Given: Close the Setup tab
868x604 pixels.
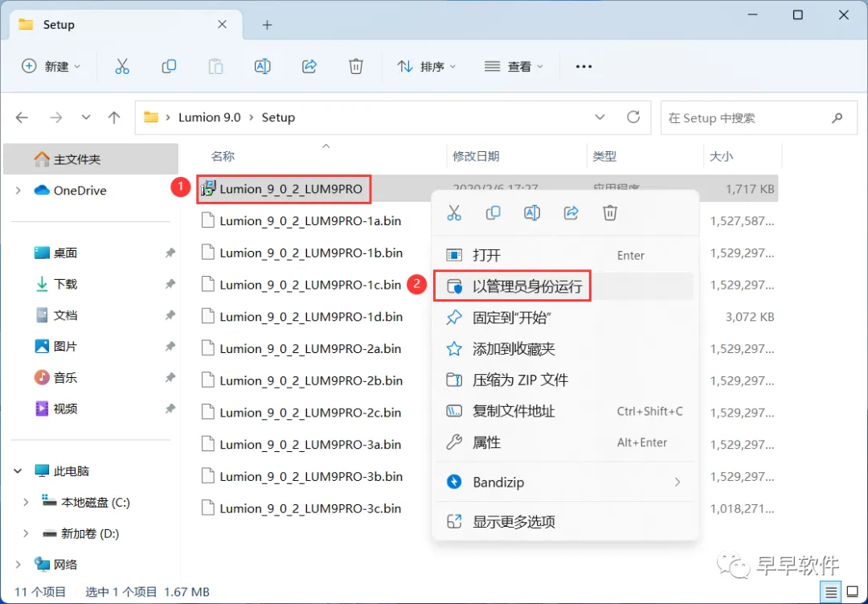Looking at the screenshot, I should [222, 24].
